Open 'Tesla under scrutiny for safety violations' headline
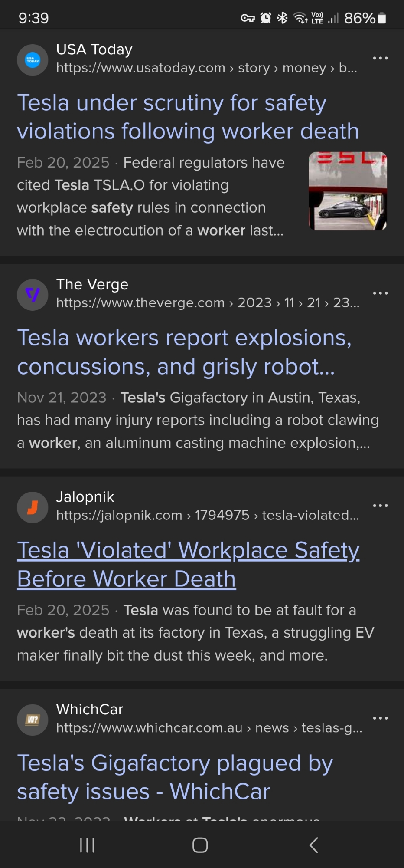Screen dimensions: 404x868 (x=188, y=117)
